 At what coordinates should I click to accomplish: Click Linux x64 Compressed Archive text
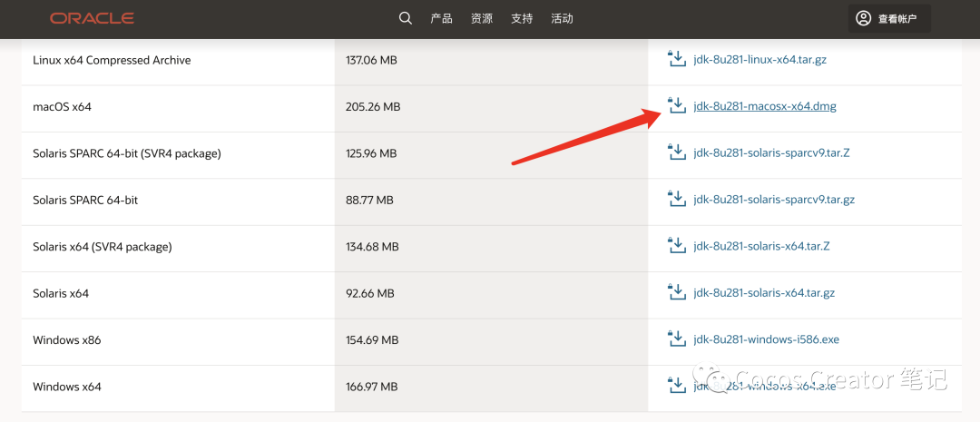point(112,60)
